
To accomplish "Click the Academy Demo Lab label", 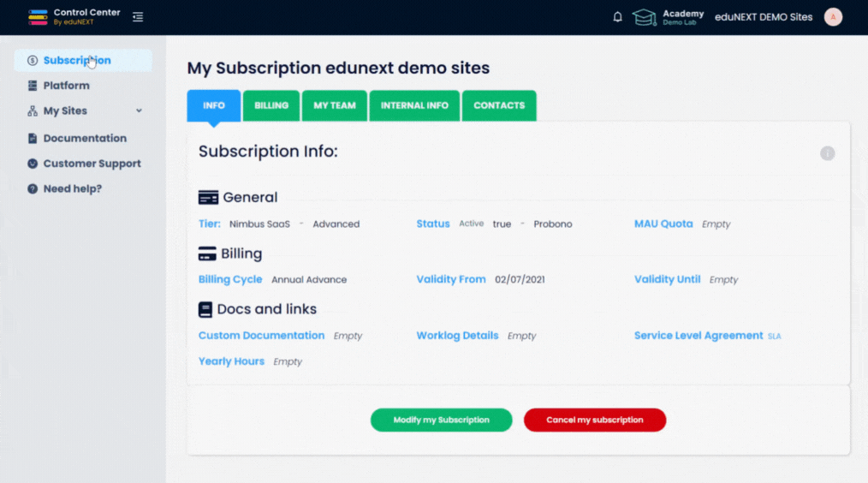I will [683, 17].
